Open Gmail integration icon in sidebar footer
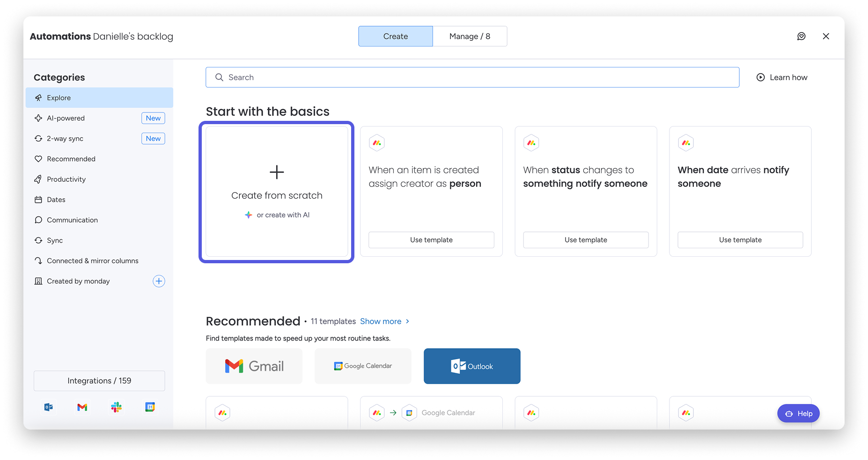Viewport: 868px width, 460px height. click(x=82, y=407)
